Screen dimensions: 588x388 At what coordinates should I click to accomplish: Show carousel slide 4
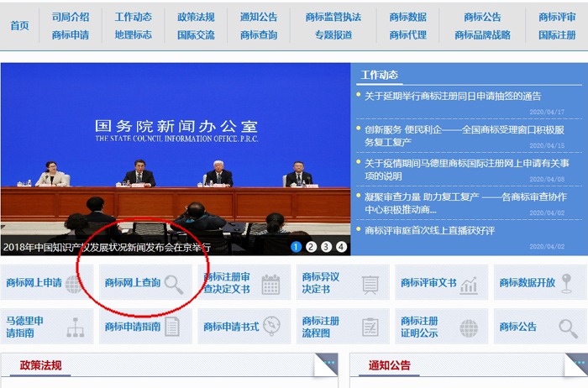click(x=341, y=247)
